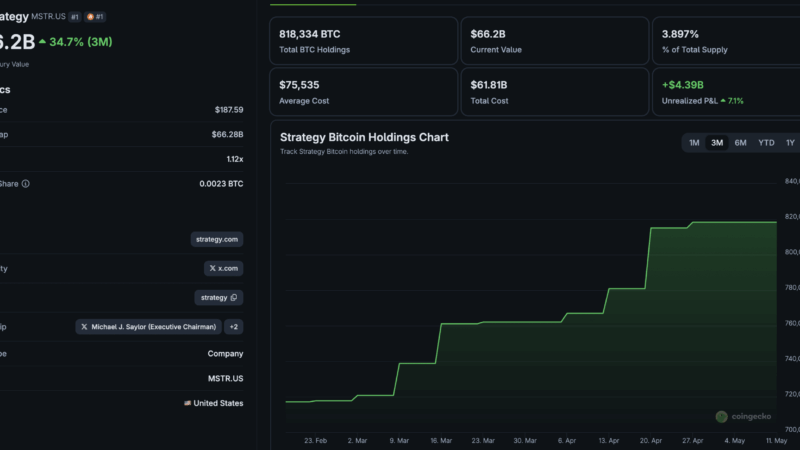Screen dimensions: 800x450
Task: Click the 3.897% of Total Supply value
Action: (x=680, y=34)
